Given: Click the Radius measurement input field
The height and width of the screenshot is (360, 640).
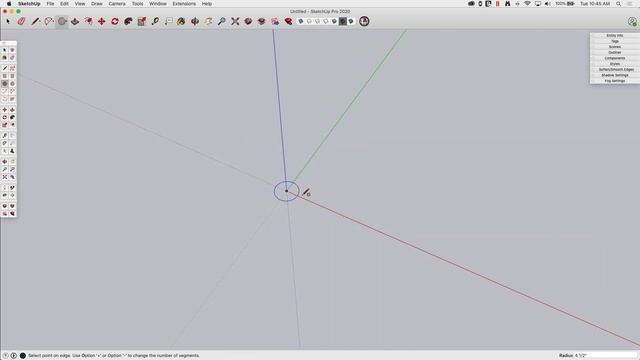Looking at the screenshot, I should pos(605,356).
